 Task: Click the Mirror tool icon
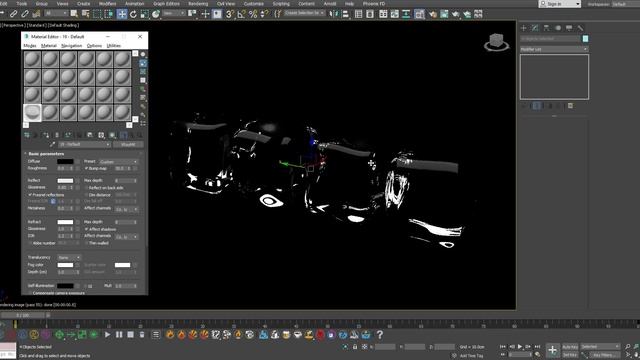coord(334,14)
